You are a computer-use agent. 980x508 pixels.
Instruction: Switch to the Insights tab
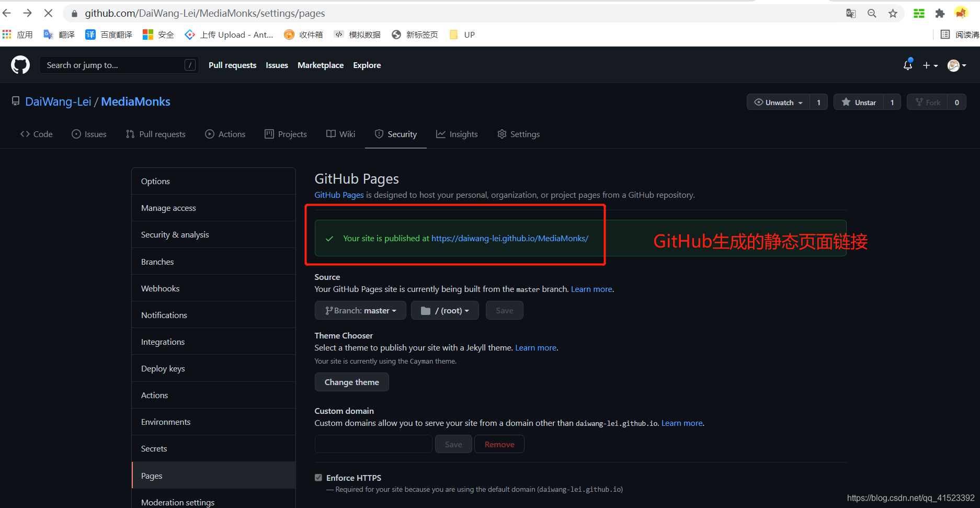coord(457,134)
